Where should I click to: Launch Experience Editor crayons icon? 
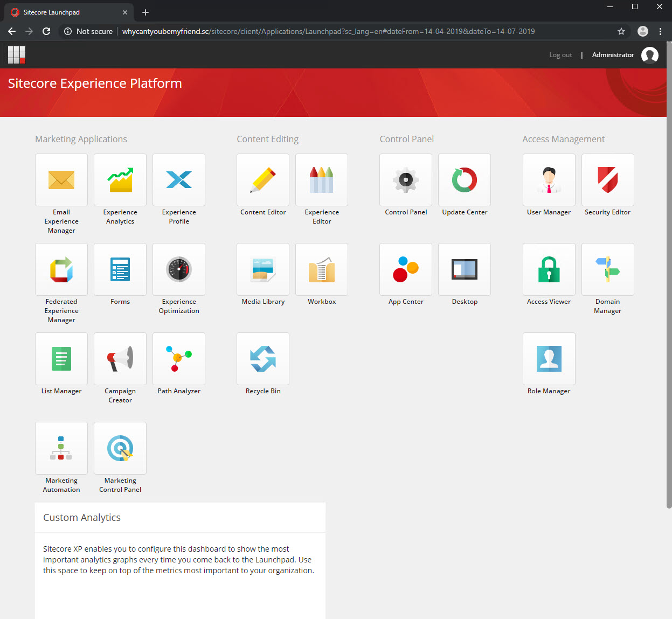[322, 180]
